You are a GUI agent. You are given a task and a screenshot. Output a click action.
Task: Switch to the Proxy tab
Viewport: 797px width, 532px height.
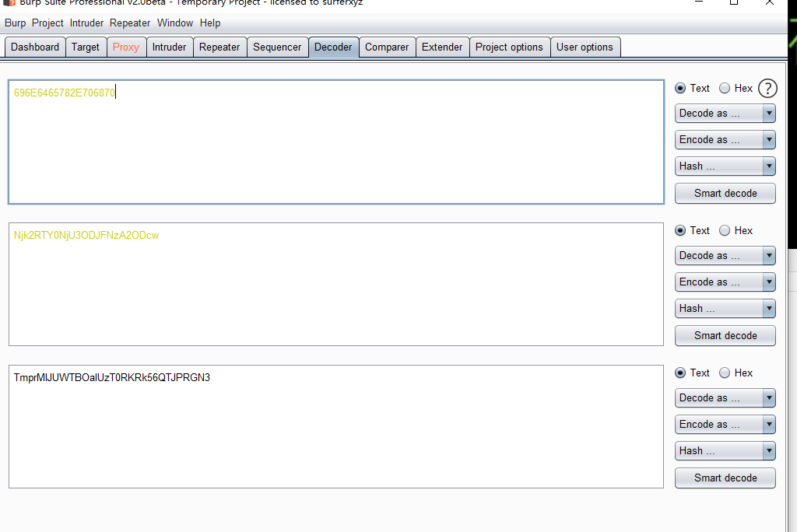click(x=126, y=47)
